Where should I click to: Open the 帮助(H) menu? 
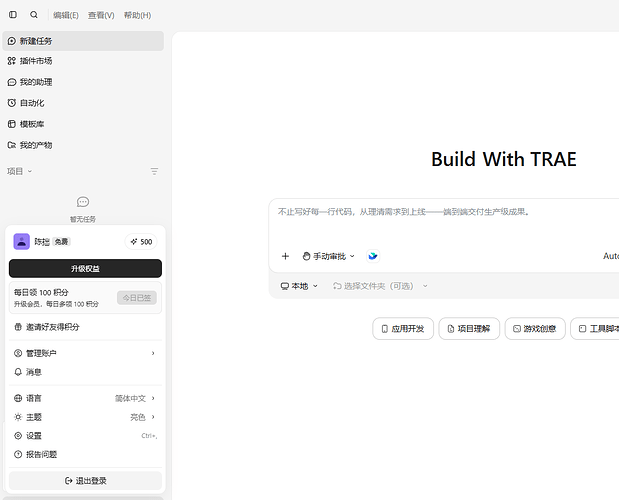tap(137, 15)
